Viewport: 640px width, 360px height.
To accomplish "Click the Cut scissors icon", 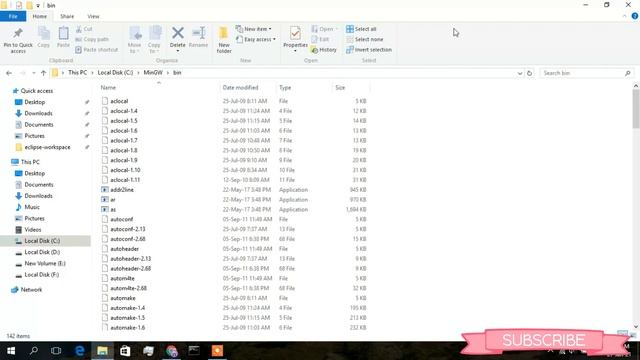I will pos(79,29).
